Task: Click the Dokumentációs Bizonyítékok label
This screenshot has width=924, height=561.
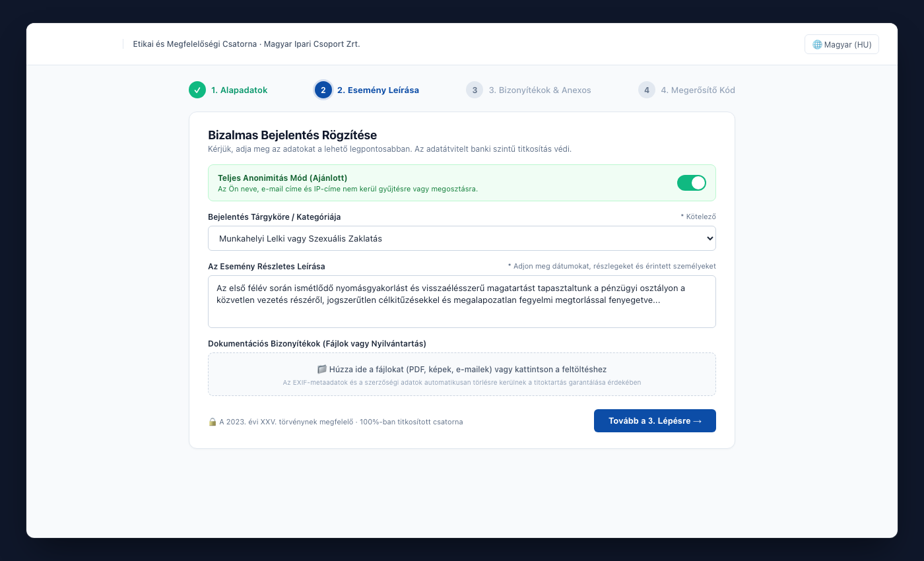Action: point(317,344)
